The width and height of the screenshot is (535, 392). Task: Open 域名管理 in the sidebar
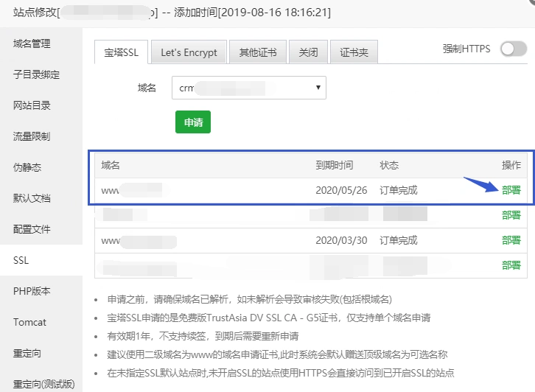click(32, 43)
